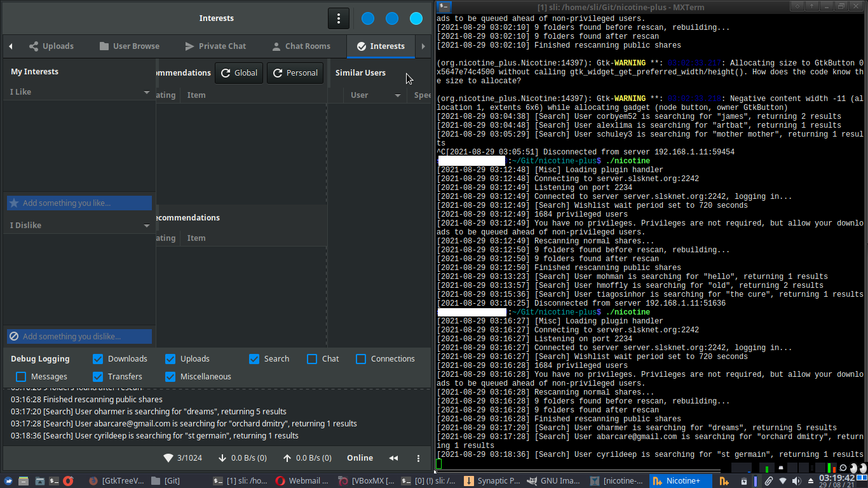
Task: Expand the I Like column dropdown arrow
Action: (147, 92)
